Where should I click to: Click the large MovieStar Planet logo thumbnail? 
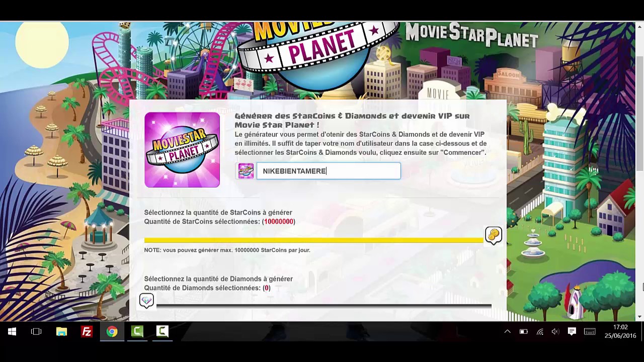[x=182, y=150]
